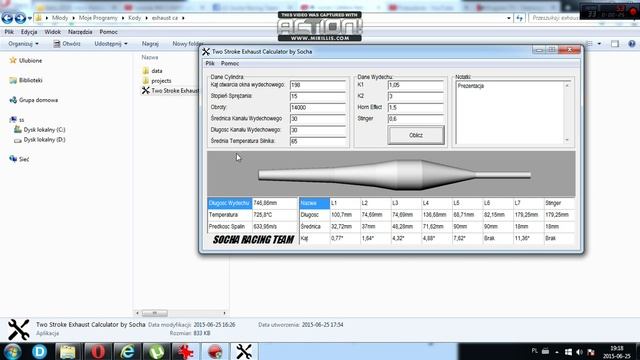Open the address bar history dropdown
The height and width of the screenshot is (360, 640).
pyautogui.click(x=509, y=18)
